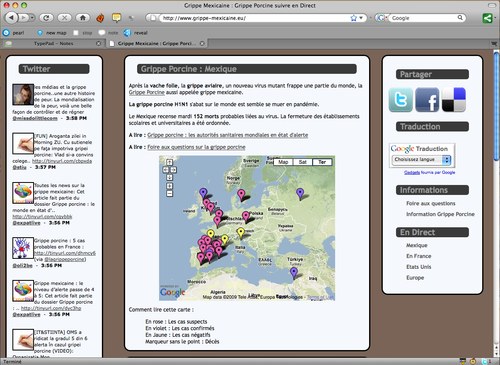Viewport: 500px width, 365px height.
Task: Click the pink marker in Sweden
Action: point(241,195)
